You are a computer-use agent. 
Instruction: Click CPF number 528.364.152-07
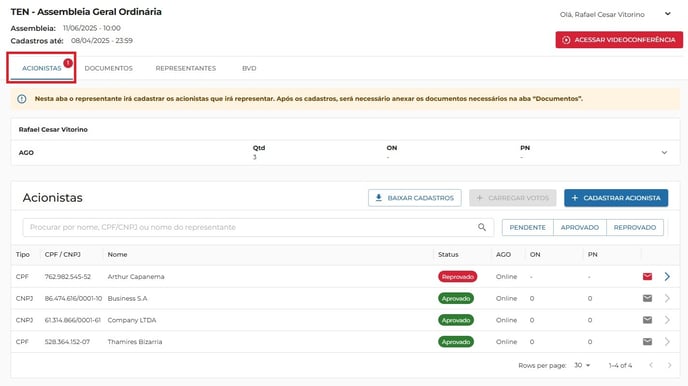(x=67, y=342)
